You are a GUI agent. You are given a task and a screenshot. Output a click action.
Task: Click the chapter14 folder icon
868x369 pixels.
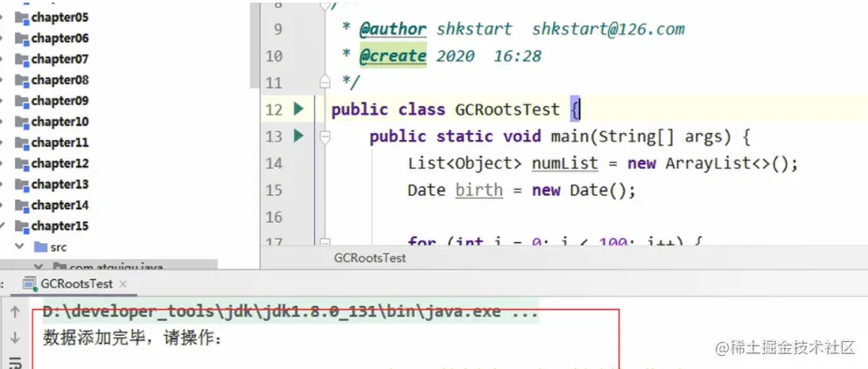(x=22, y=205)
